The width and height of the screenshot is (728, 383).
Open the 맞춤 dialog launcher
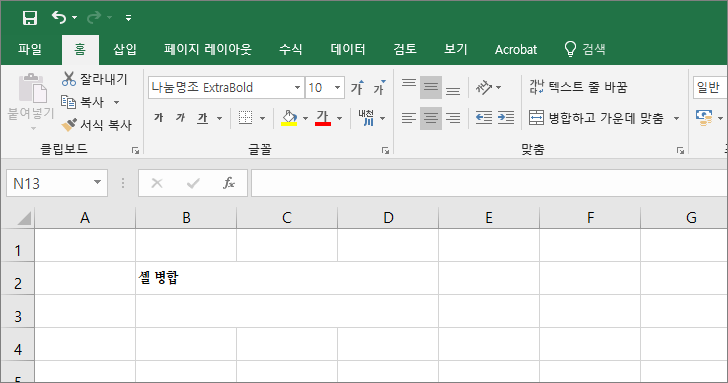680,150
